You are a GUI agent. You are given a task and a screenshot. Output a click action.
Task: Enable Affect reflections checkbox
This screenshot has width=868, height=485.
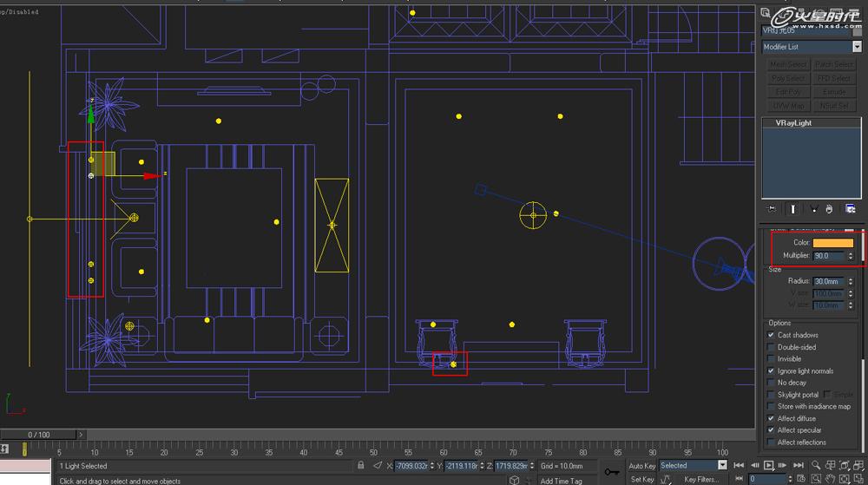[771, 442]
